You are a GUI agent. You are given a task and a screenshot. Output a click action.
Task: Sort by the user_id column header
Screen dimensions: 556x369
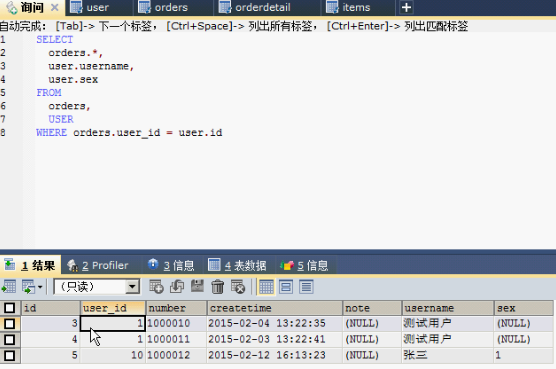tap(113, 308)
